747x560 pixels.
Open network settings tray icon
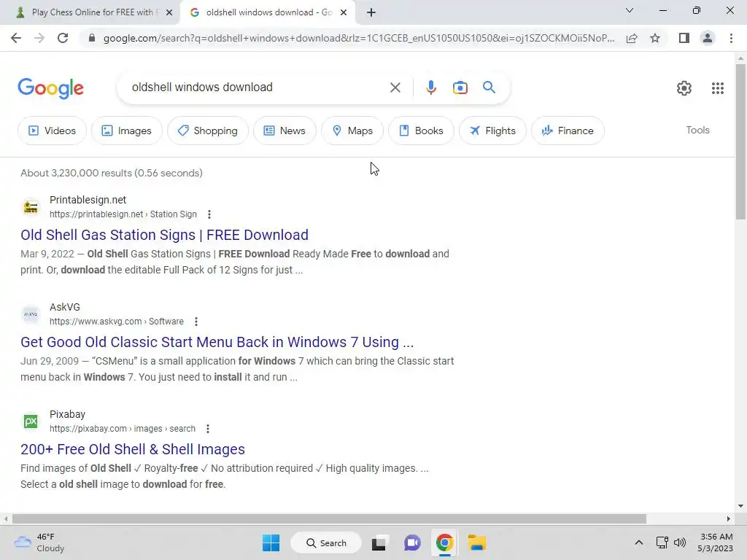click(662, 542)
